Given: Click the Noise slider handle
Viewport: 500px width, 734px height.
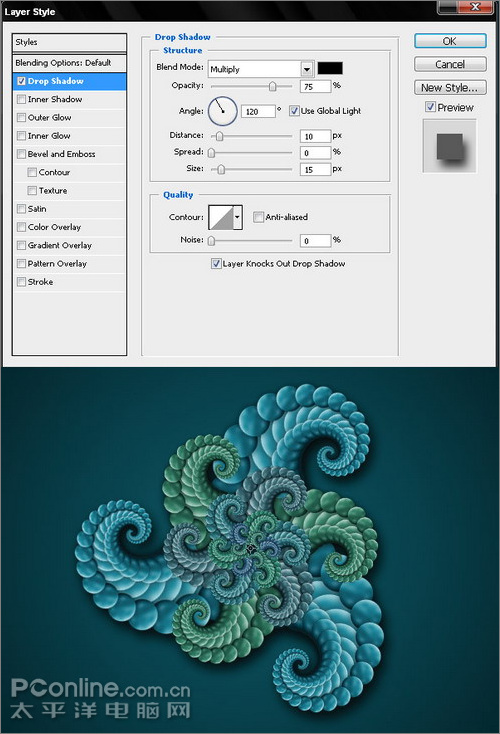Looking at the screenshot, I should coord(212,241).
